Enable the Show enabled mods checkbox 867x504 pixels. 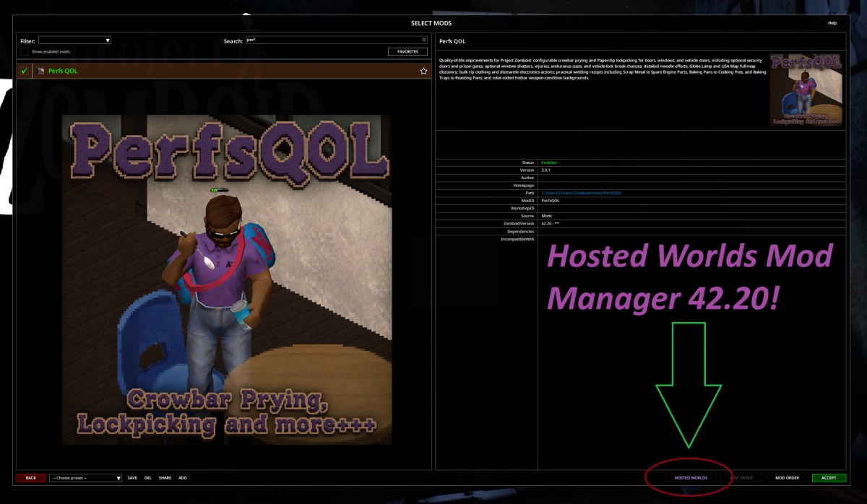[25, 52]
